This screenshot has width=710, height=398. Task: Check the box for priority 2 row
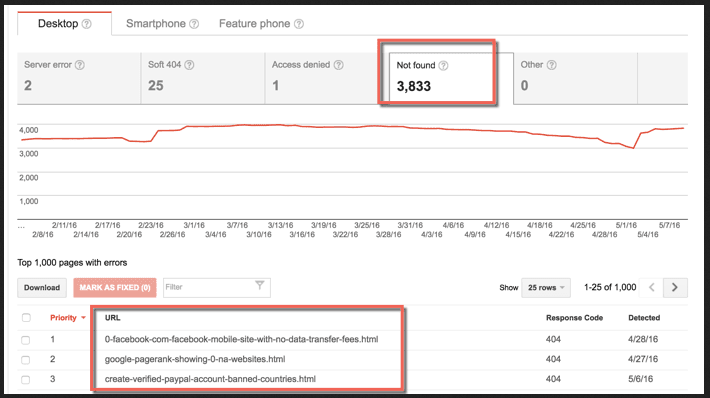tap(26, 360)
